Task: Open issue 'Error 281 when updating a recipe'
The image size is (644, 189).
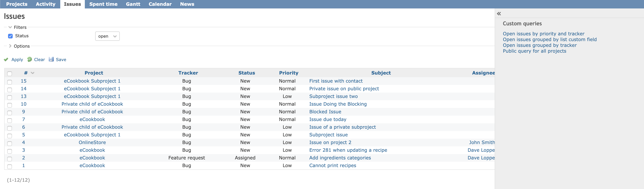Action: (x=348, y=150)
